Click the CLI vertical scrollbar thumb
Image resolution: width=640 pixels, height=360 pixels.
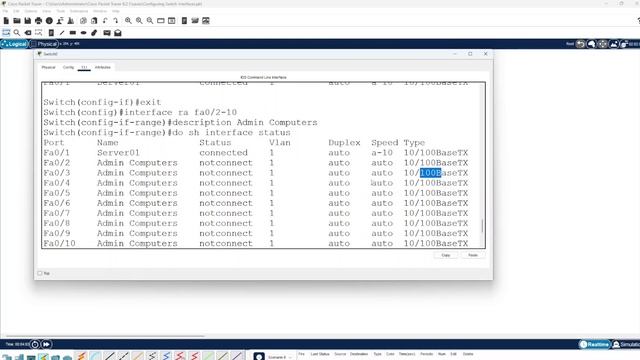click(482, 226)
